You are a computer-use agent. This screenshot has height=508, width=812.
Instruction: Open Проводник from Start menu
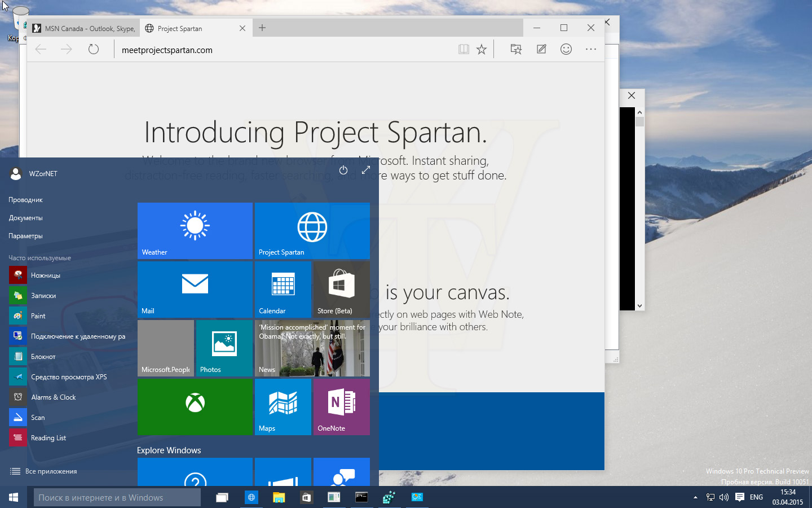click(x=25, y=200)
